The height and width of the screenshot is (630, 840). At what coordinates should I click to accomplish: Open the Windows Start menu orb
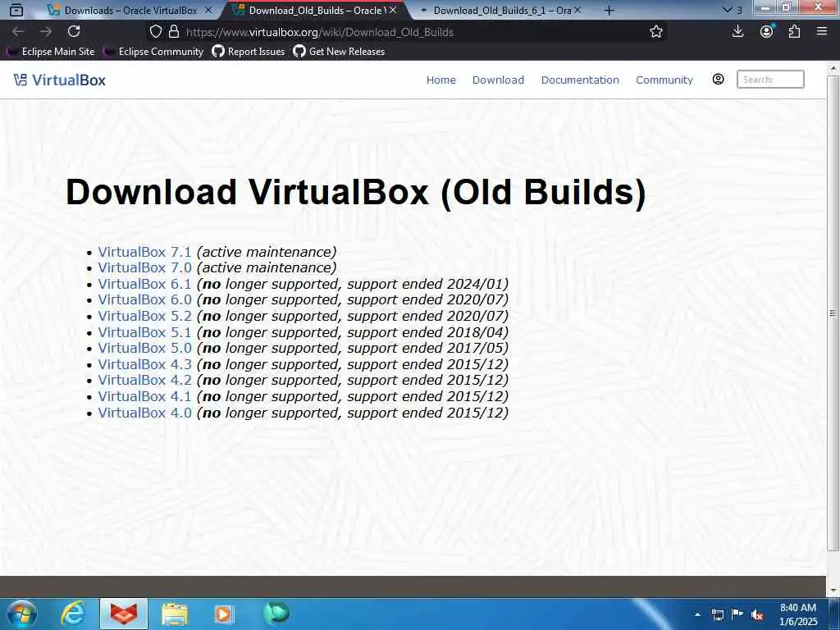pos(22,614)
